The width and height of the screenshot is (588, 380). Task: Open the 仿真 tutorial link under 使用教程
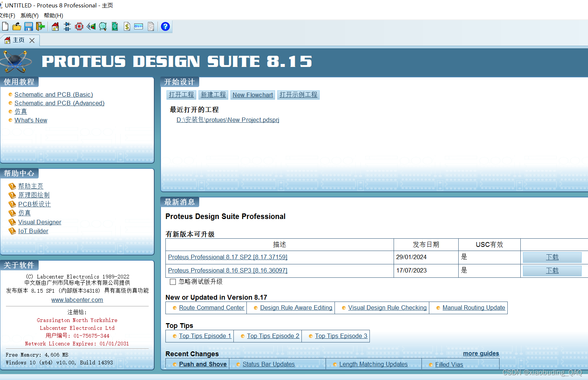[21, 111]
